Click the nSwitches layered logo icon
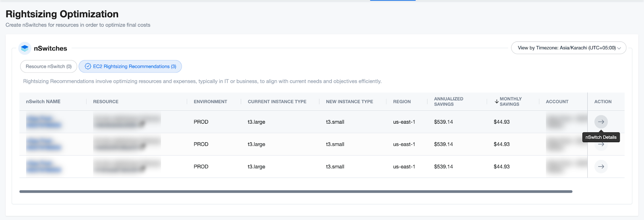This screenshot has width=644, height=220. [25, 48]
